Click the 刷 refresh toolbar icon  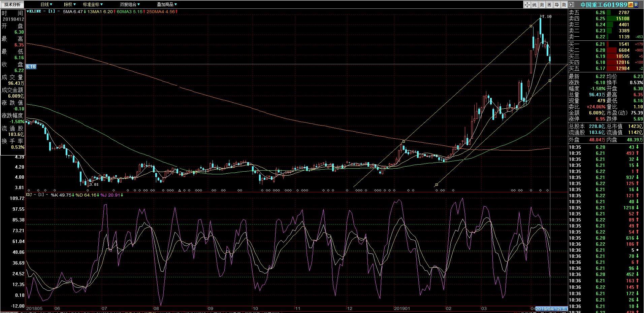coord(564,5)
